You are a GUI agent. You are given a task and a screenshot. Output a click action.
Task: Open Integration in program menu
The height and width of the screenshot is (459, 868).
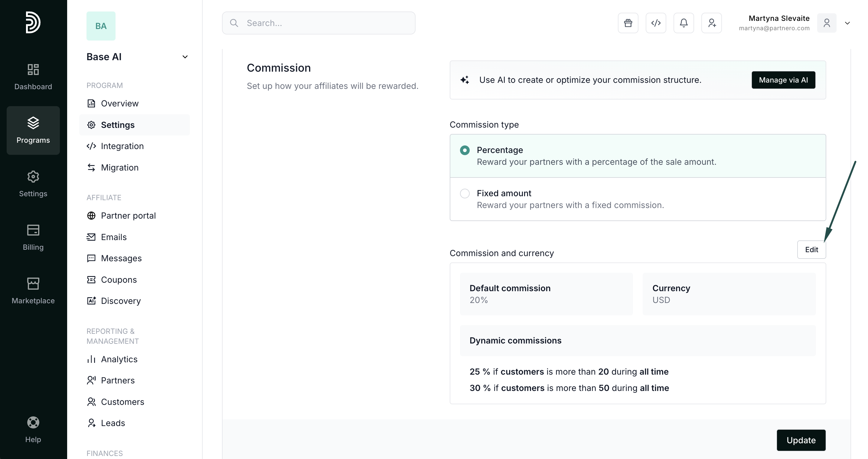pyautogui.click(x=122, y=146)
